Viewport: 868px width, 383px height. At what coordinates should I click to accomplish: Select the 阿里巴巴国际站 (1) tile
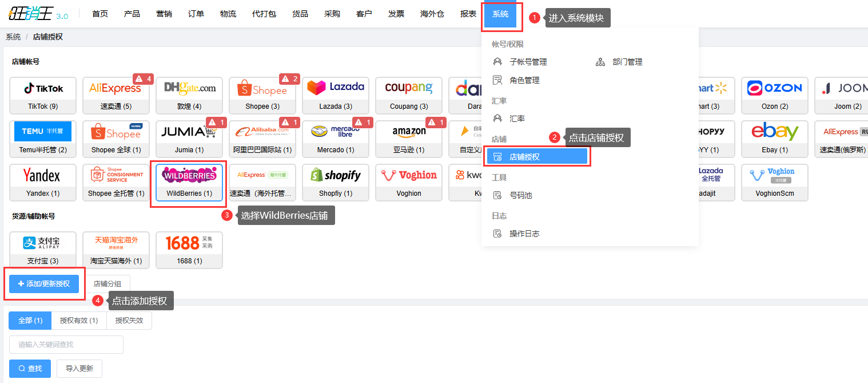pyautogui.click(x=262, y=139)
